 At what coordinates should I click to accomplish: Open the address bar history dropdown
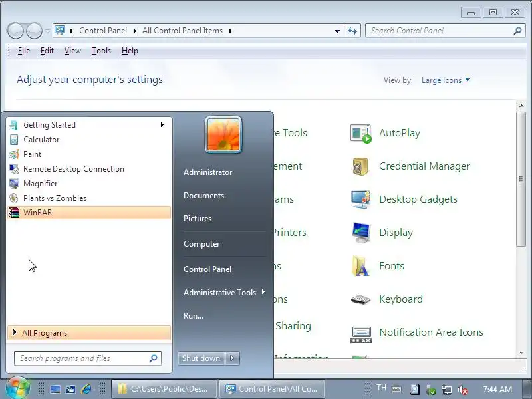[337, 31]
